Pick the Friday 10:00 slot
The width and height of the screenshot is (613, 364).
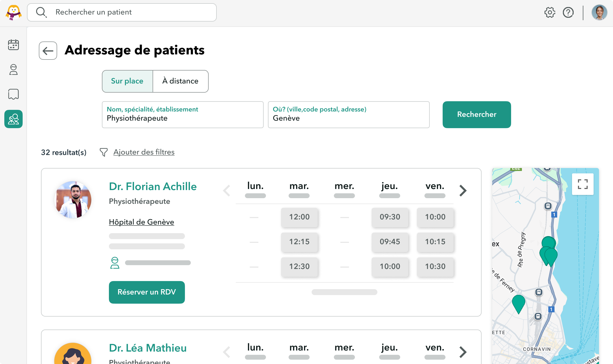(435, 217)
